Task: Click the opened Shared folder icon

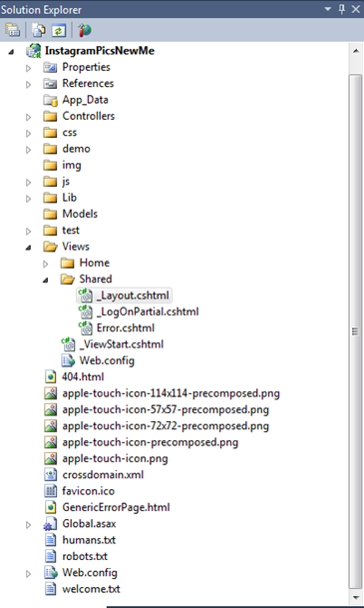Action: point(68,280)
